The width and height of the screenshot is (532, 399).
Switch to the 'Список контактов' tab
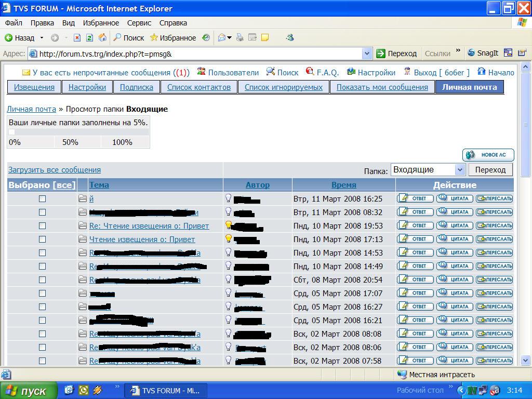[x=198, y=87]
